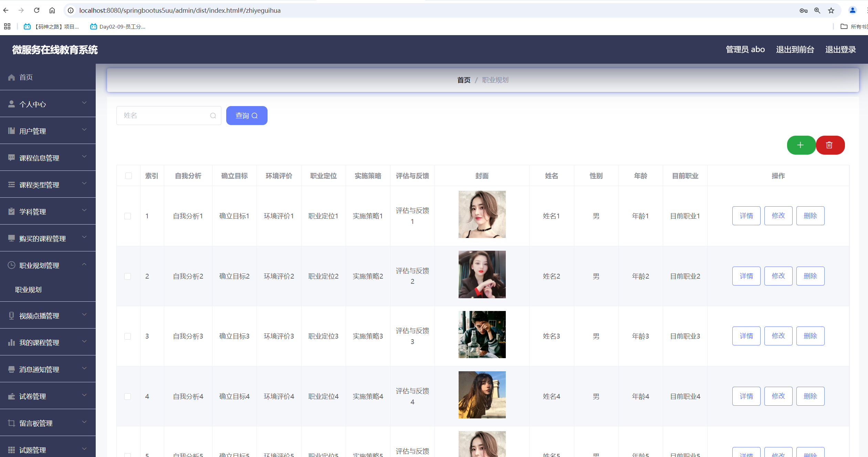The image size is (868, 457).
Task: Click 修改 for row 姓名4
Action: tap(778, 396)
